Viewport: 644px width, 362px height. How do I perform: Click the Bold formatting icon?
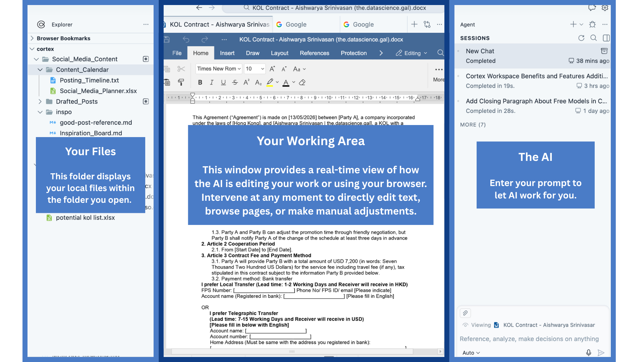[x=200, y=82]
